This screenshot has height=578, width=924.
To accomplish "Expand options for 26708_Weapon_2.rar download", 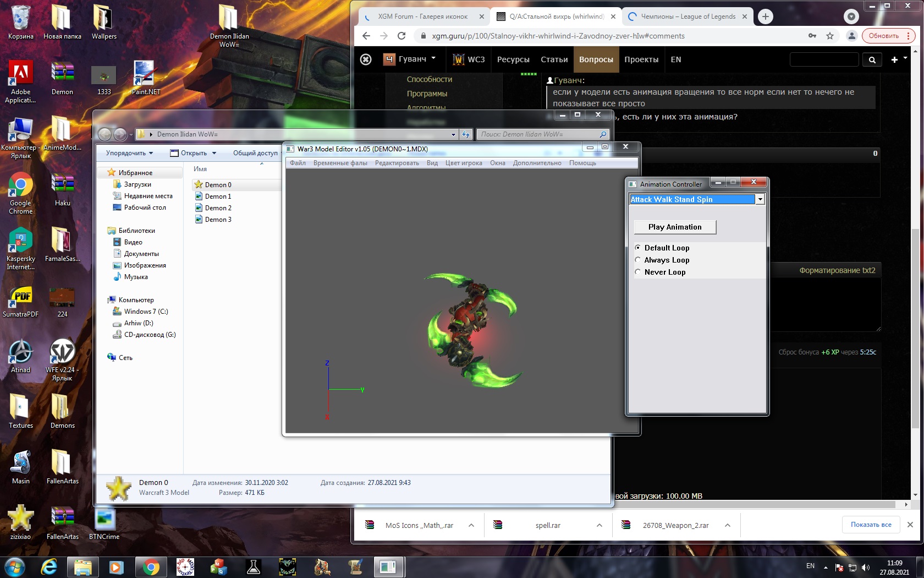I will coord(728,525).
